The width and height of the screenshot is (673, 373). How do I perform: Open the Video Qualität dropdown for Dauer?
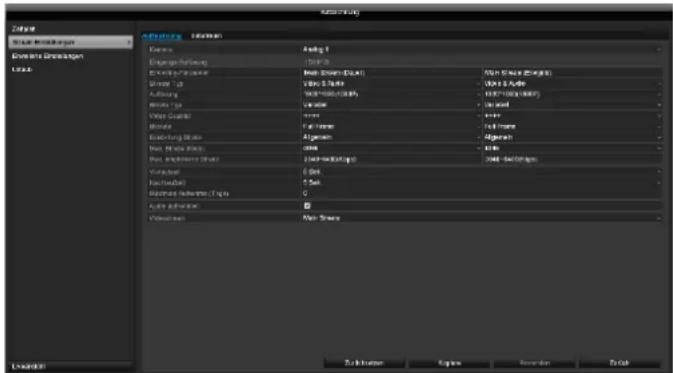coord(391,116)
